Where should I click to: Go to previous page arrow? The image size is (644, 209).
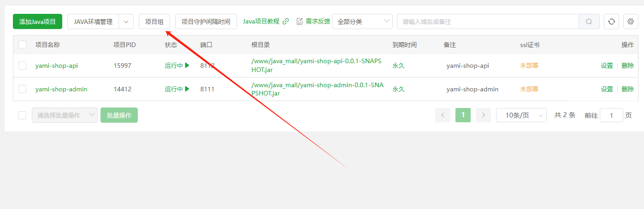pos(443,115)
